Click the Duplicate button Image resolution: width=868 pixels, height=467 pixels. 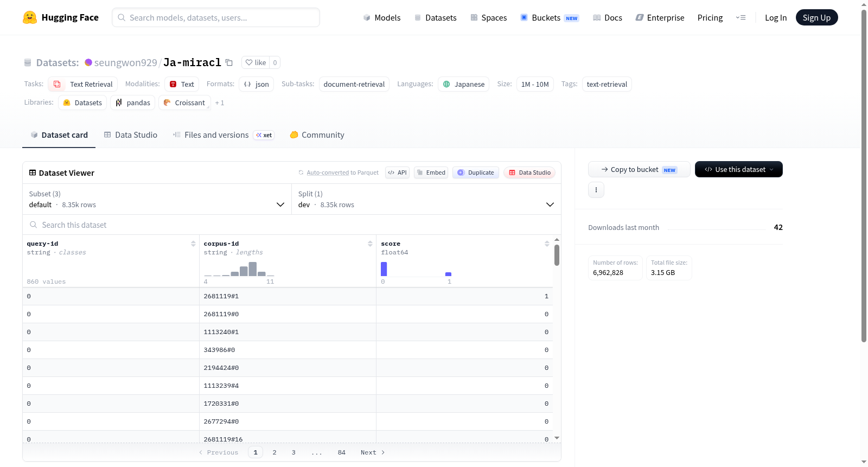point(476,172)
